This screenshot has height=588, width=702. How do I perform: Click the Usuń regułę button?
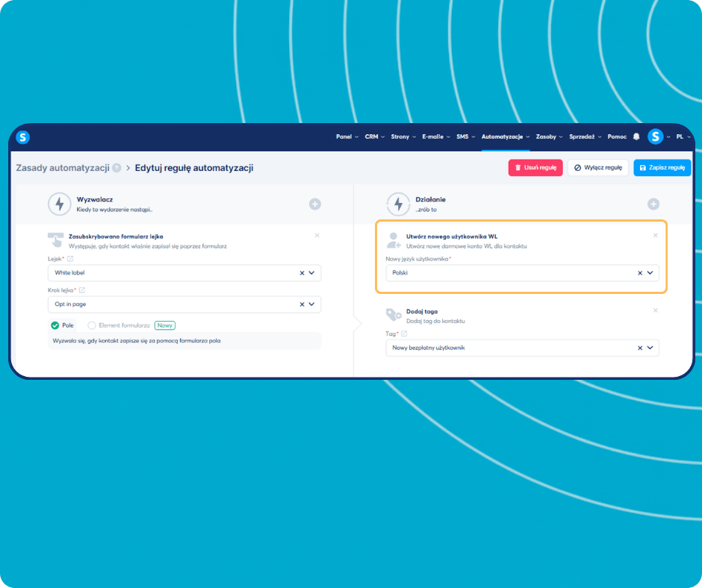[535, 168]
